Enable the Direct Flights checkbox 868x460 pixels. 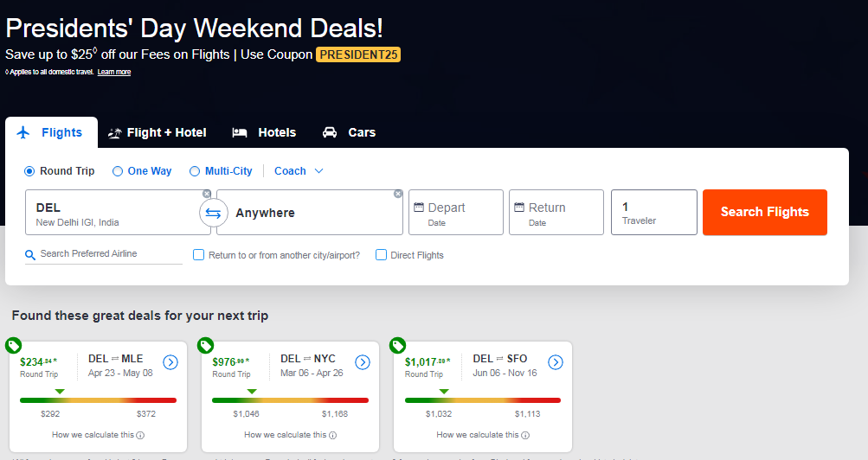[381, 255]
